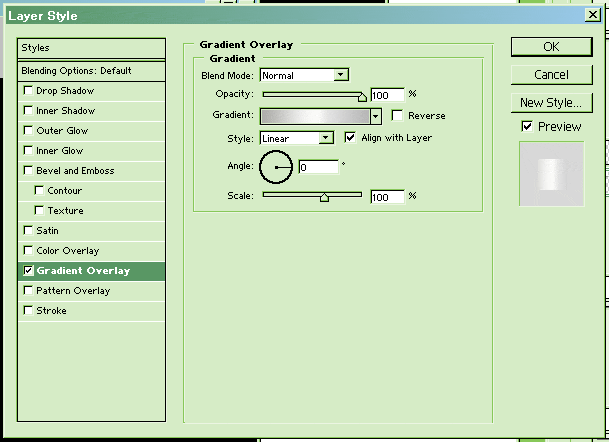609x442 pixels.
Task: Click the Angle input field
Action: tap(317, 167)
